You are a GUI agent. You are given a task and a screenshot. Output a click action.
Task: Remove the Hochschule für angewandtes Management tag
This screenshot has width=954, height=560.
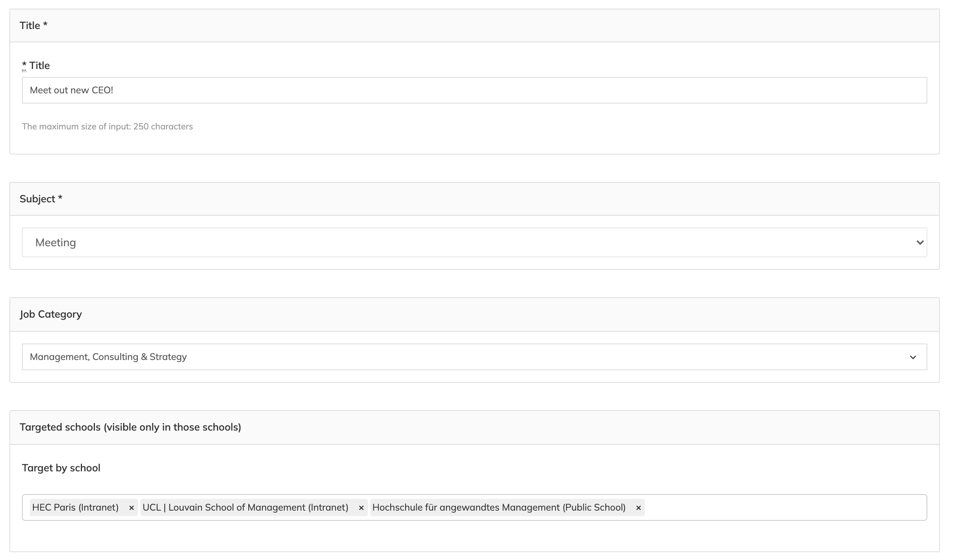[638, 508]
